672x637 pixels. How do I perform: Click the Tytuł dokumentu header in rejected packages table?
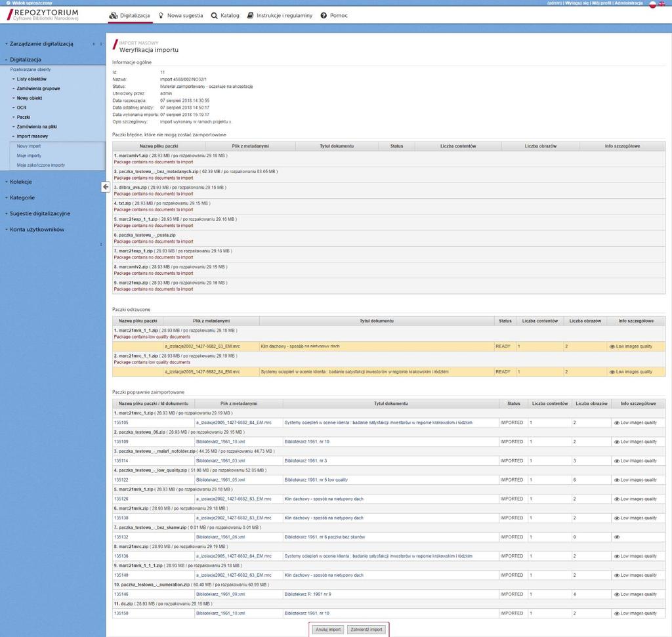pos(376,321)
